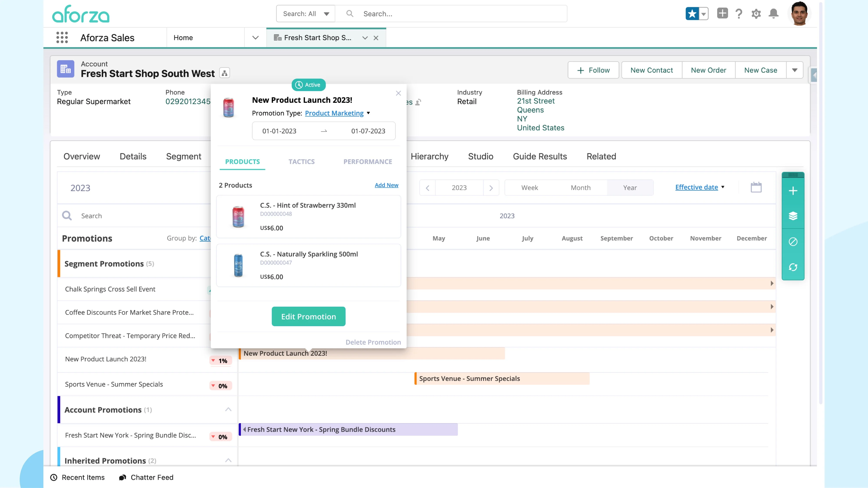Open the notifications bell
This screenshot has width=868, height=488.
(x=773, y=13)
